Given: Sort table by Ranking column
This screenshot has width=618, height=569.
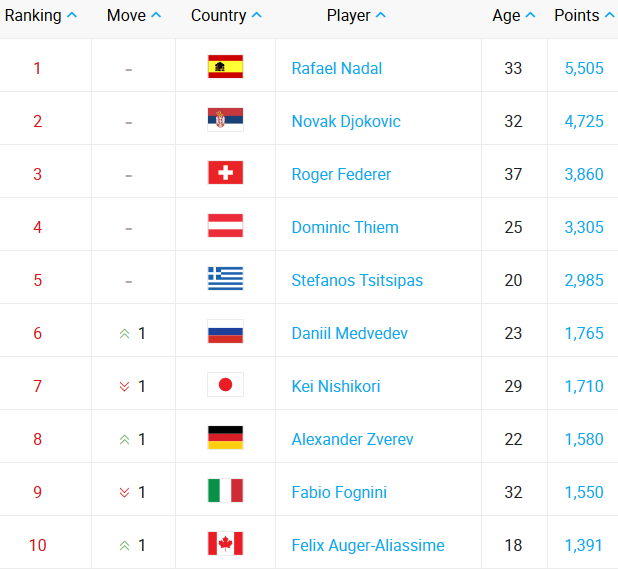Looking at the screenshot, I should tap(40, 16).
